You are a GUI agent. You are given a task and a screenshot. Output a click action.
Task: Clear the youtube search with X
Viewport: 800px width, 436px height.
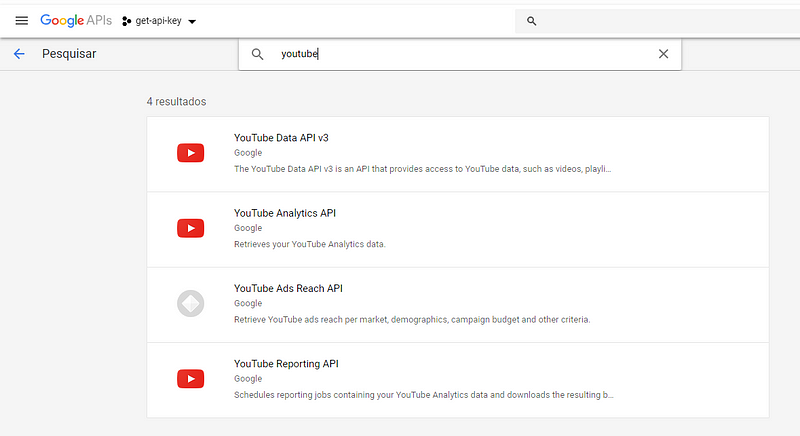[663, 54]
